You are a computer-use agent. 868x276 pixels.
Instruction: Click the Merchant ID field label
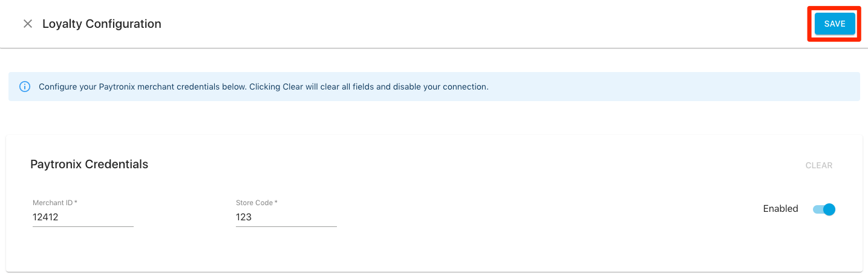click(54, 203)
